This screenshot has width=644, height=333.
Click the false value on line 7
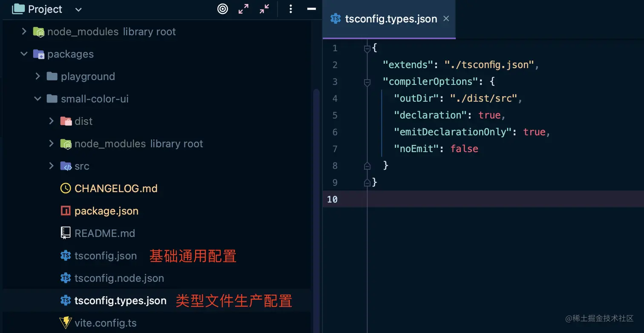[464, 149]
